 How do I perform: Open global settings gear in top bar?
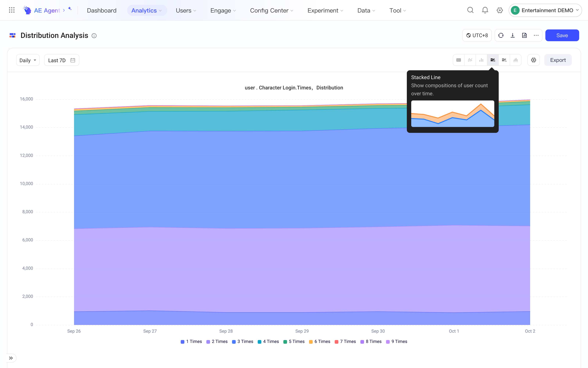pyautogui.click(x=500, y=10)
